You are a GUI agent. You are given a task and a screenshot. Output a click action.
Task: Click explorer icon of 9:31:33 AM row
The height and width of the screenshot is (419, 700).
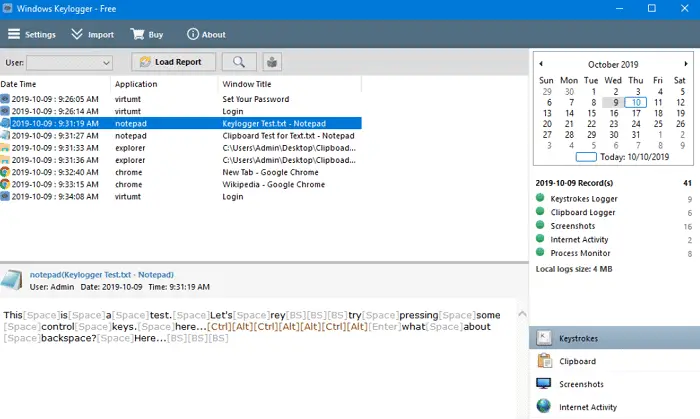pyautogui.click(x=5, y=148)
